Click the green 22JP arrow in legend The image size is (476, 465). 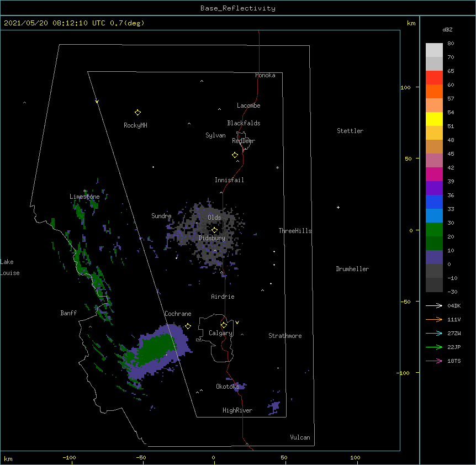[434, 347]
